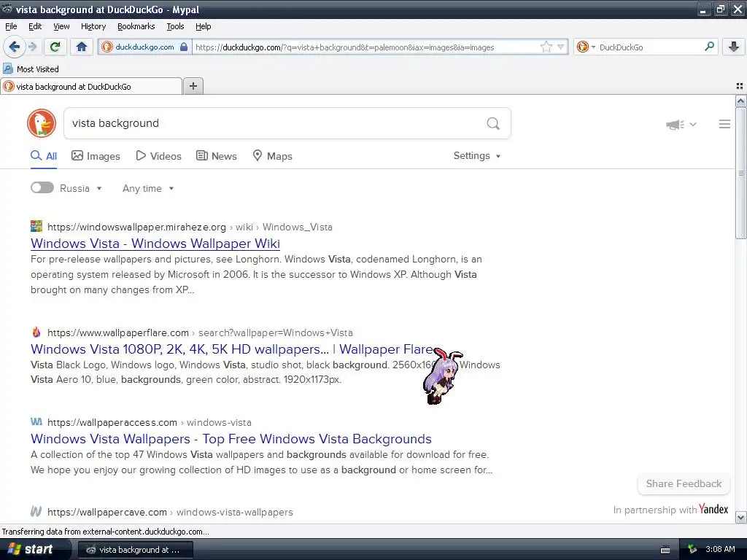Viewport: 747px width, 560px height.
Task: Click the wallpaperflare.com result URL
Action: click(x=118, y=332)
